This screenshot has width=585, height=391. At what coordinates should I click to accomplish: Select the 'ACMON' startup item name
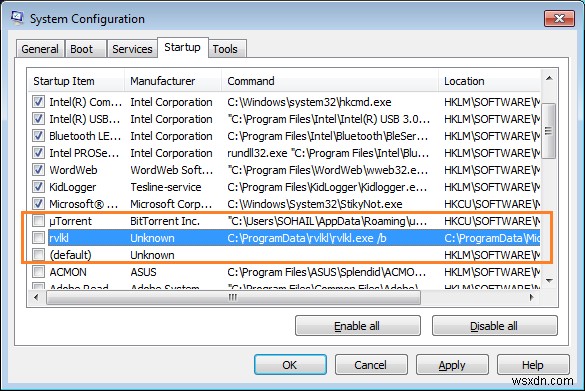point(68,272)
